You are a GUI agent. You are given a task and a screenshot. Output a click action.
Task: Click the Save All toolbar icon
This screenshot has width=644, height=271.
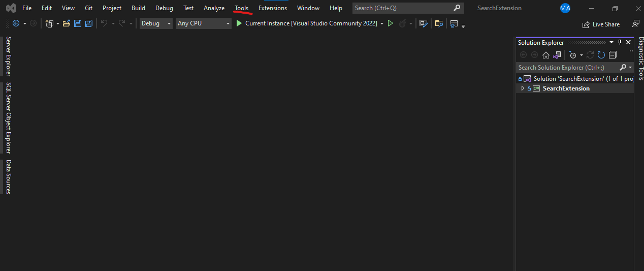[89, 23]
